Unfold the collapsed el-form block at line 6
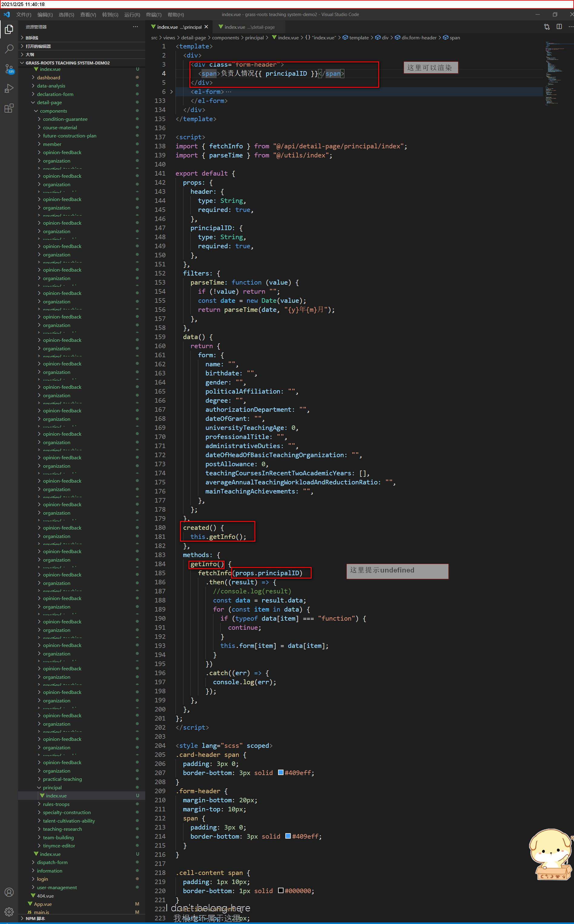This screenshot has height=924, width=574. [171, 91]
